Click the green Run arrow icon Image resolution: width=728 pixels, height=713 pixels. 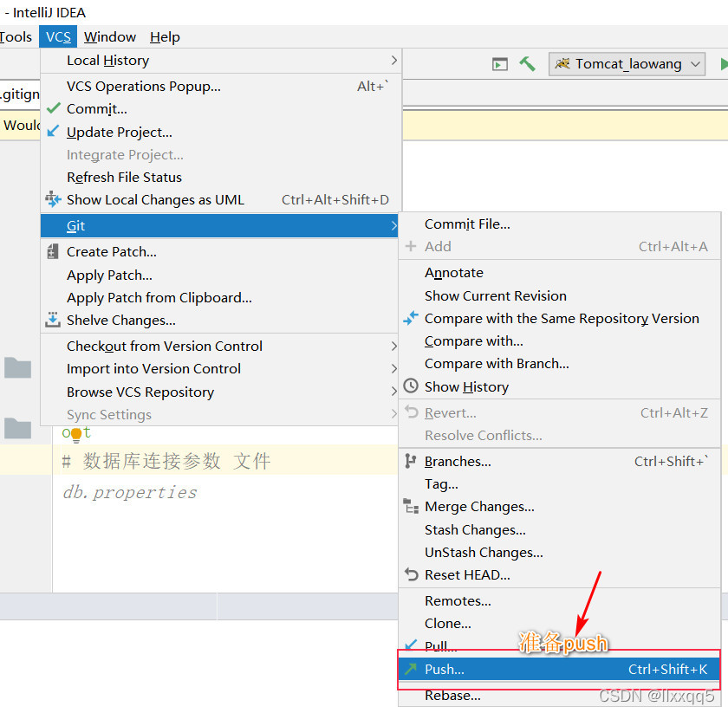click(x=724, y=63)
